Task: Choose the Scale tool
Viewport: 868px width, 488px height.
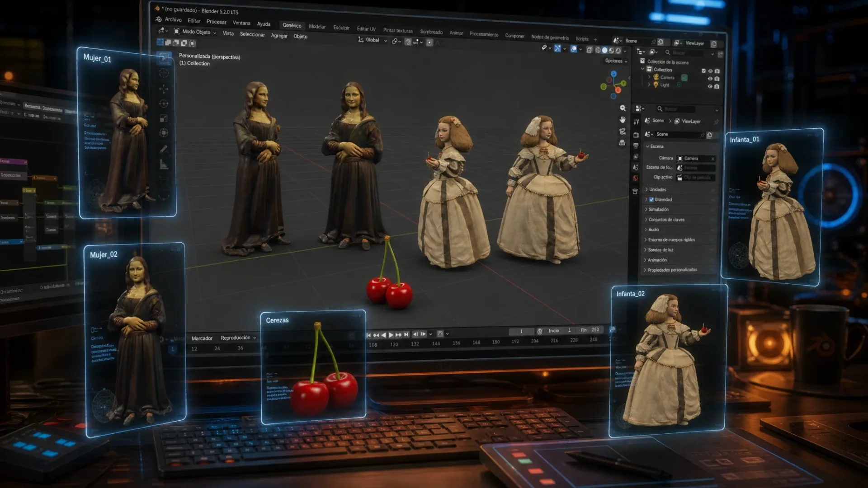Action: click(x=164, y=118)
